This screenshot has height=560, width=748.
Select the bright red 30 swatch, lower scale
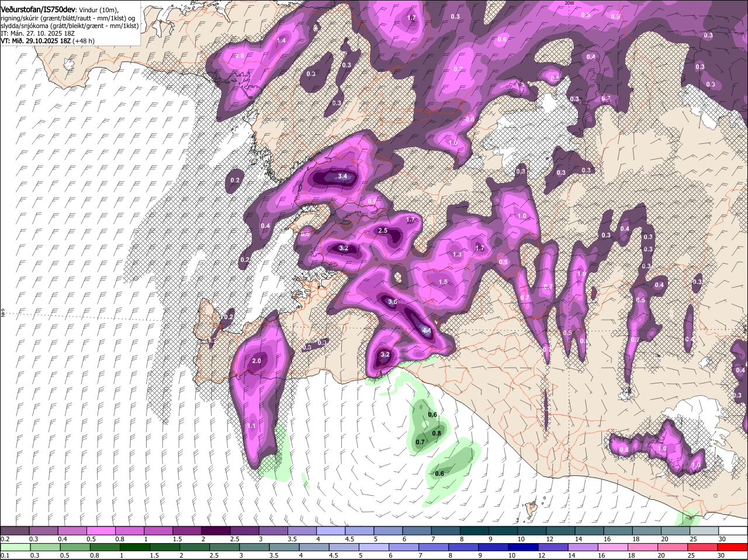coord(733,547)
